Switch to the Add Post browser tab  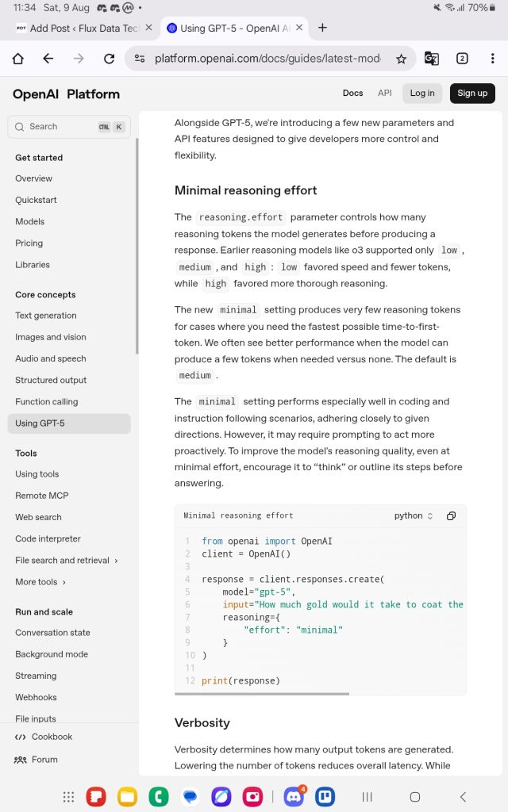point(79,28)
